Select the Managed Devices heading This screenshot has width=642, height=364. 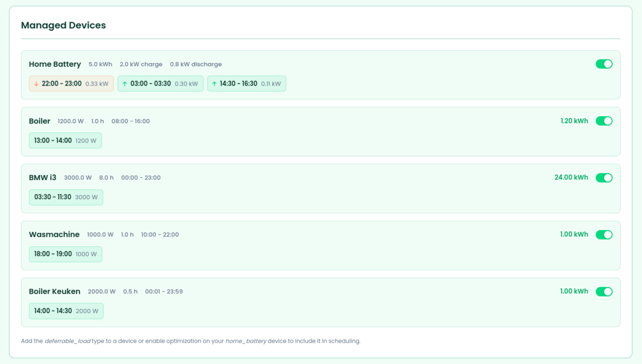tap(63, 25)
